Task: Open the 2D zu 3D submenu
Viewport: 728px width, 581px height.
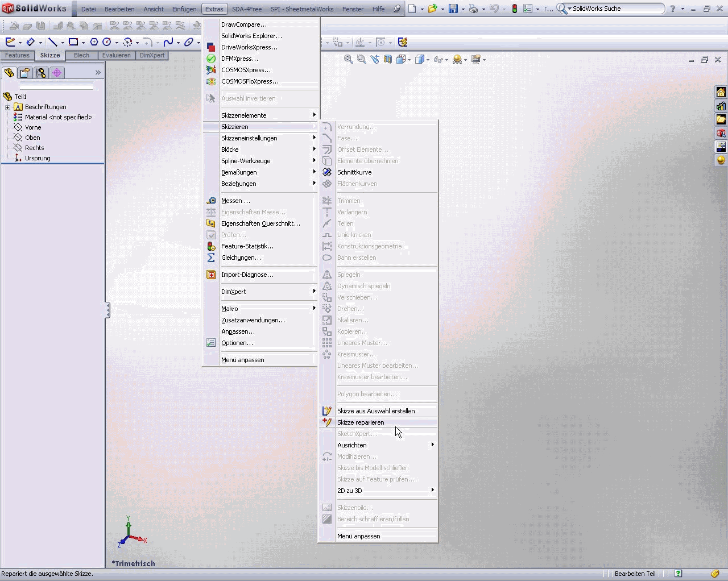Action: (378, 491)
